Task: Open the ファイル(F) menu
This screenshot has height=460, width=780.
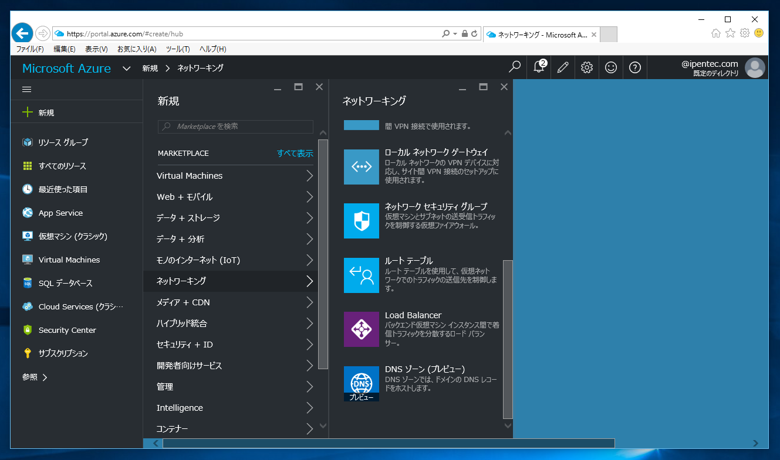Action: click(x=30, y=49)
